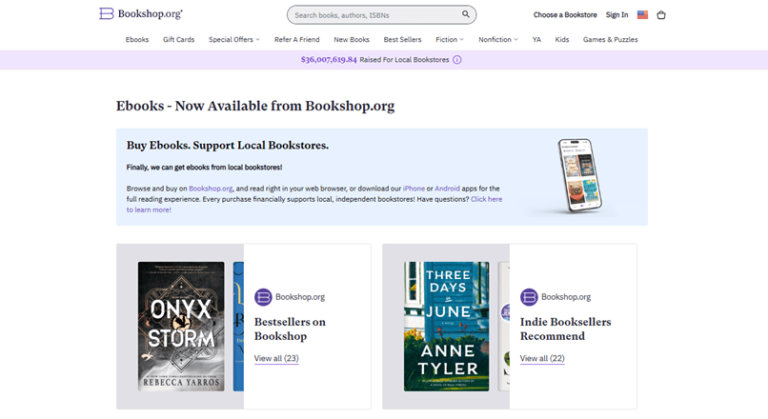The image size is (768, 419).
Task: Click the 'Buy Ebooks. Support Local Bookstores.' heading
Action: (228, 145)
